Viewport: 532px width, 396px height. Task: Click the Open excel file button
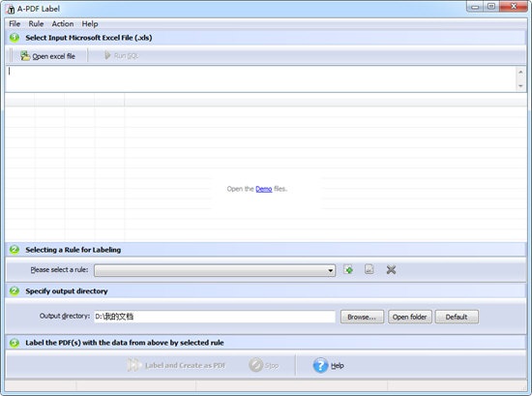(47, 56)
